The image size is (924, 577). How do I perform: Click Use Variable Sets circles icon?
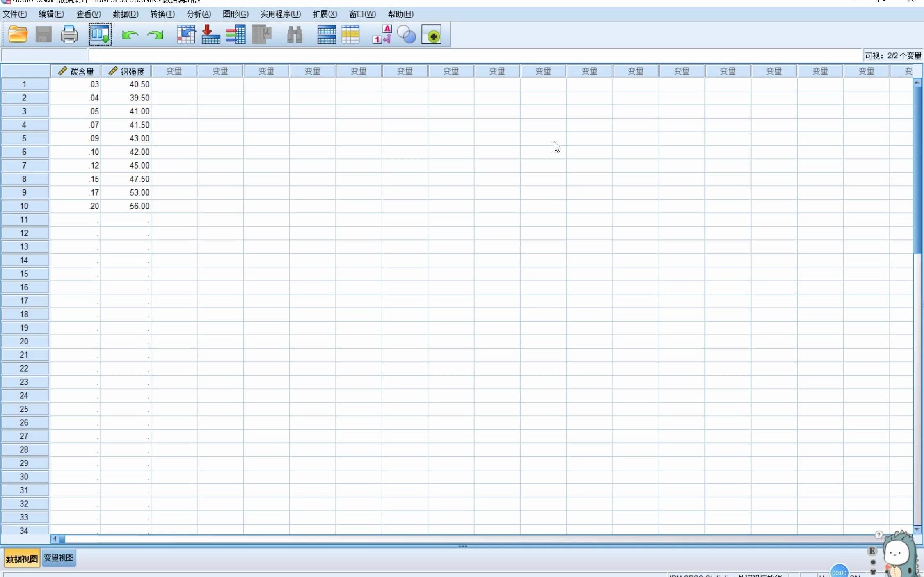click(407, 34)
